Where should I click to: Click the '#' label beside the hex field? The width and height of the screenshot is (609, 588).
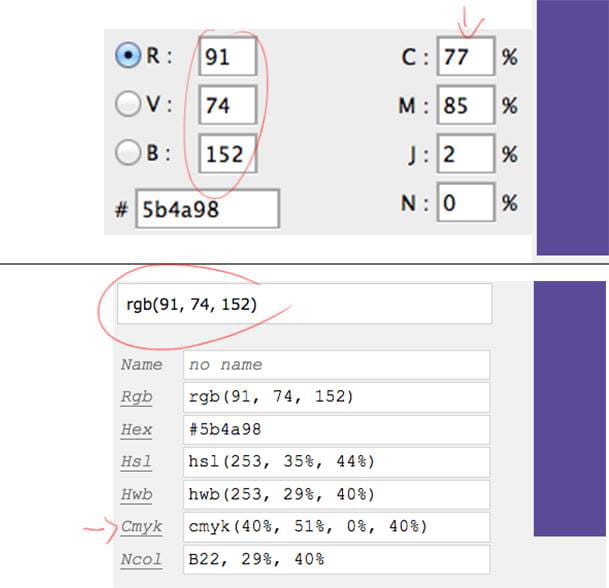pos(121,210)
